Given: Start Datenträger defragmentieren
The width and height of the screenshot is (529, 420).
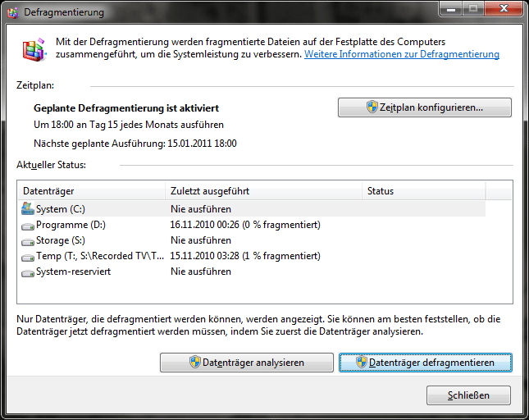Looking at the screenshot, I should point(426,363).
